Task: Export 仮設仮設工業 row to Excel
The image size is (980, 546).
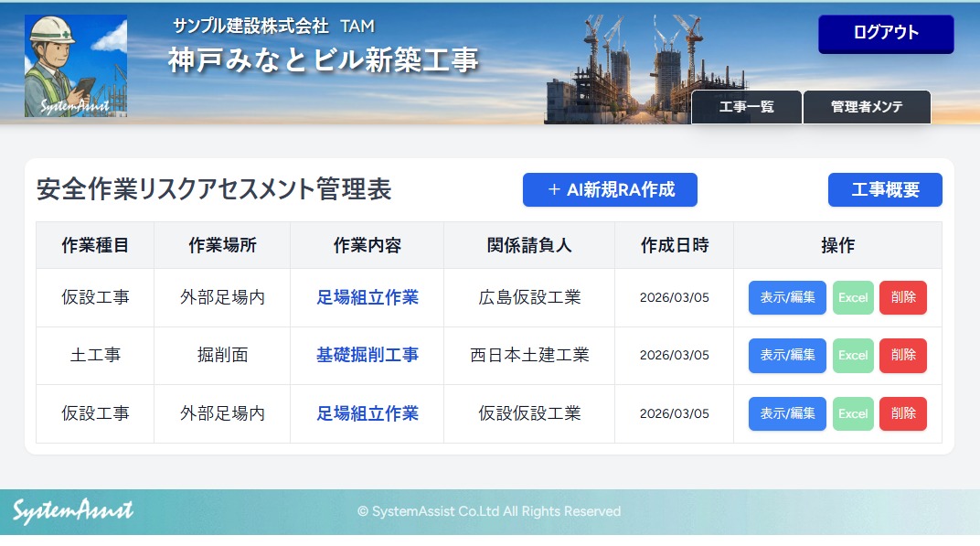Action: tap(852, 413)
